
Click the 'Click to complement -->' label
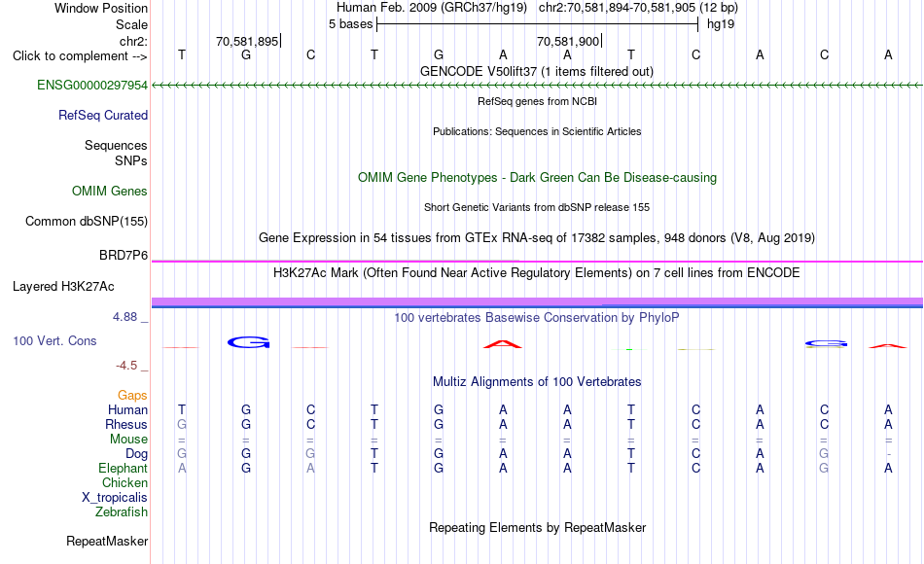(x=80, y=56)
